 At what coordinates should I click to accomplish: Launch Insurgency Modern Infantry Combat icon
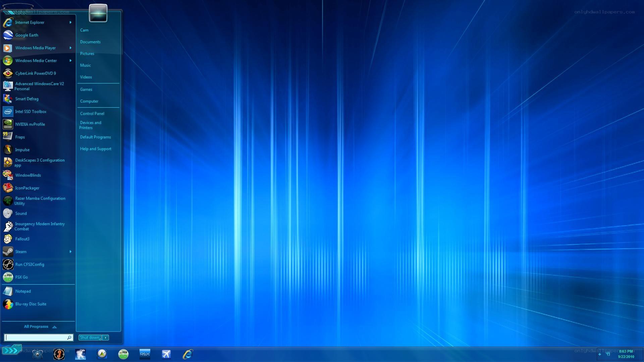(8, 226)
